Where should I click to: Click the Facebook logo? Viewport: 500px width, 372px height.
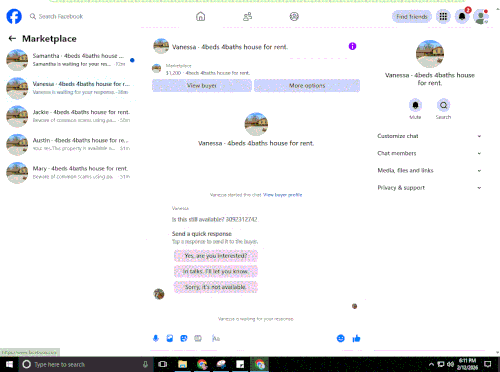(14, 16)
